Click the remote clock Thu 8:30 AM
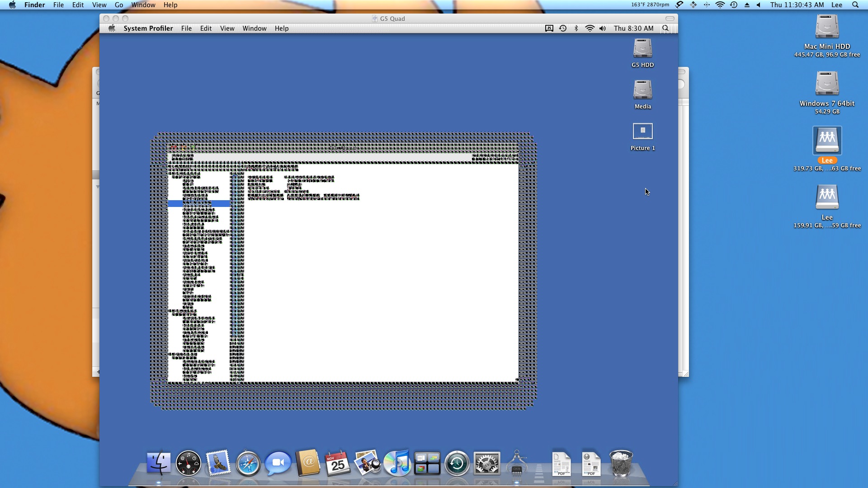 [x=633, y=28]
